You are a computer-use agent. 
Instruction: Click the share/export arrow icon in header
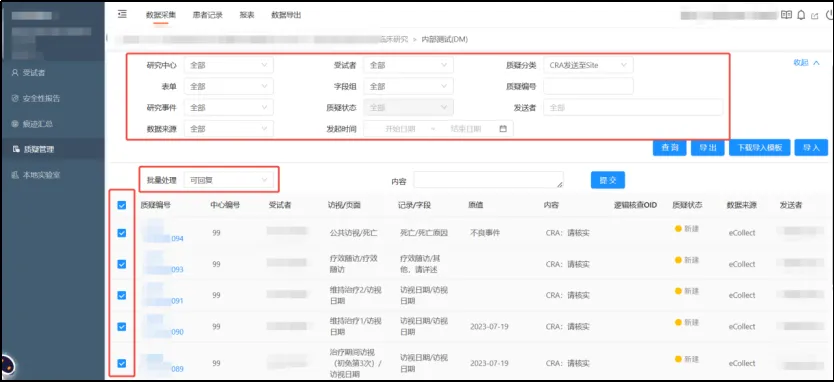815,16
